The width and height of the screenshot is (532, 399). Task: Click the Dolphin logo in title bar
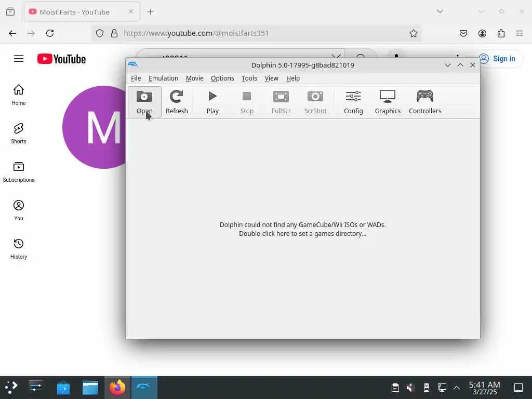point(133,64)
